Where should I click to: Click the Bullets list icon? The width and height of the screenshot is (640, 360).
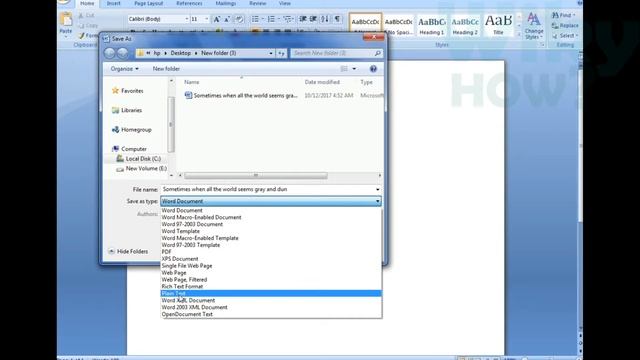(x=255, y=19)
